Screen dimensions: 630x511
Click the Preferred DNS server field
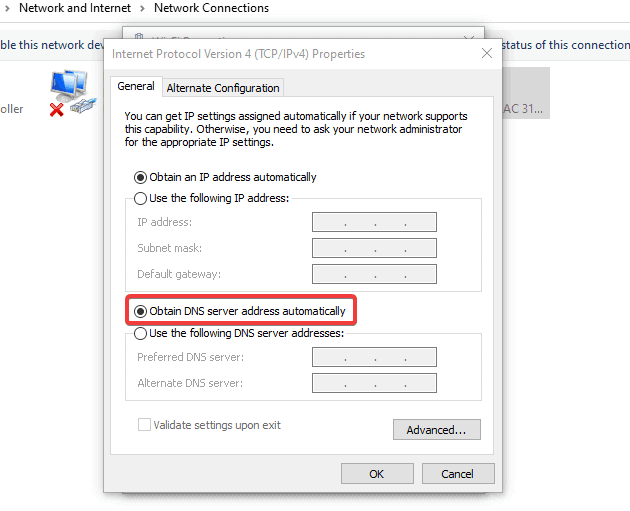374,357
